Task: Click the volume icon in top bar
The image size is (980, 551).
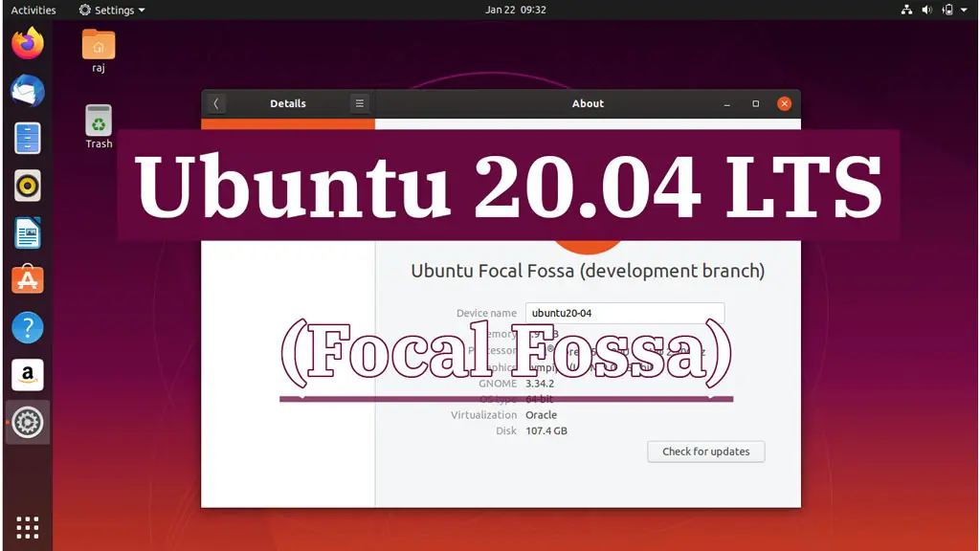Action: pos(926,10)
